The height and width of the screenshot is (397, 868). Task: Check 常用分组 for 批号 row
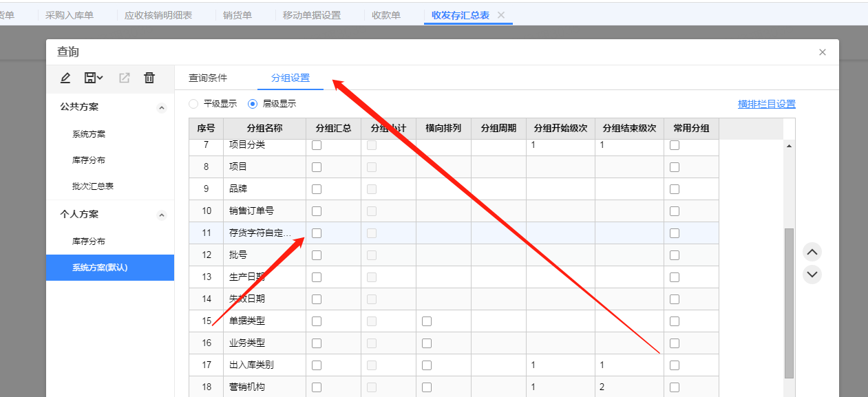(675, 255)
